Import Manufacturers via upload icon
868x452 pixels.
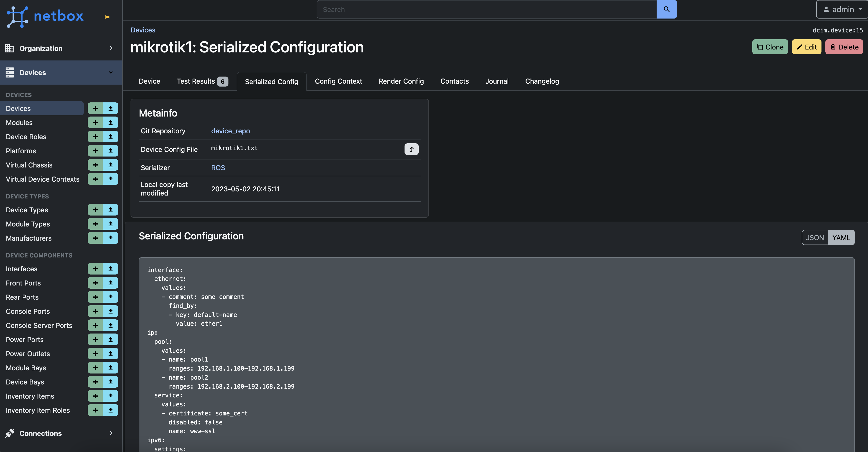click(110, 238)
